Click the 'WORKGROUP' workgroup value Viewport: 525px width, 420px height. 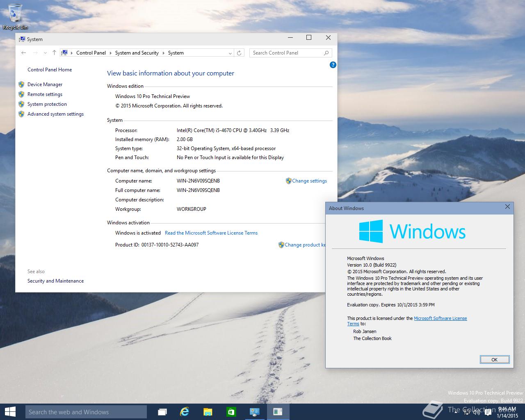point(192,209)
